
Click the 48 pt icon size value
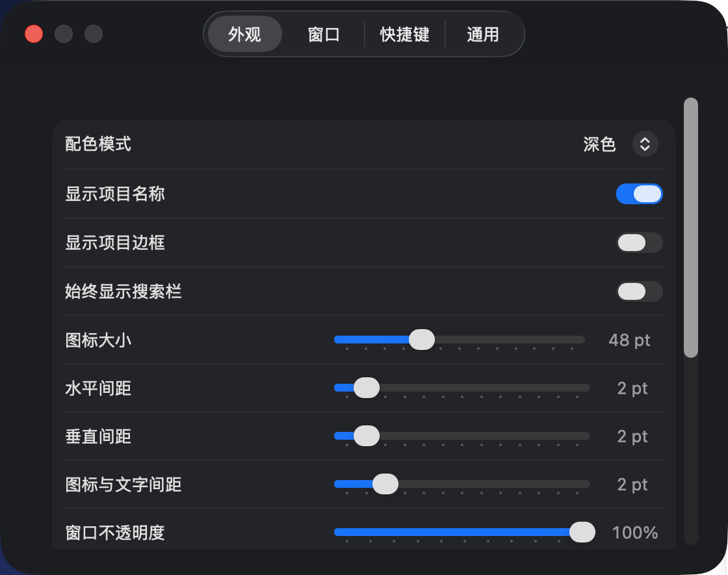pyautogui.click(x=629, y=340)
